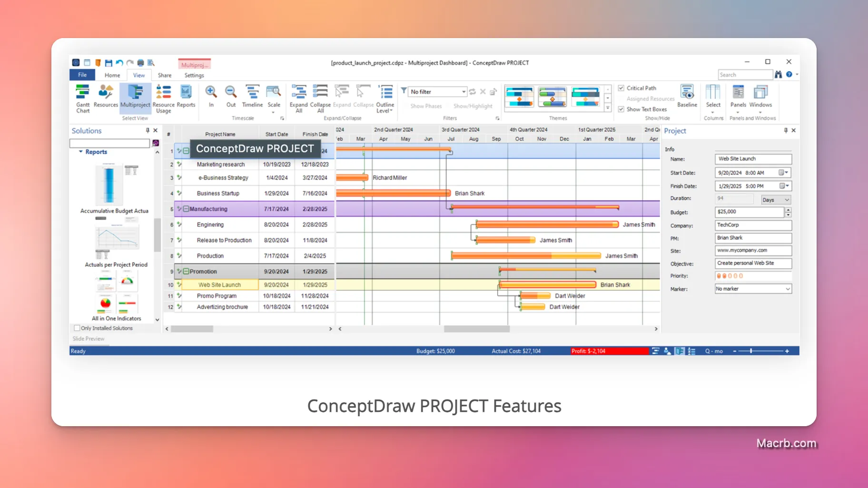Image resolution: width=868 pixels, height=488 pixels.
Task: Zoom Out on the timescale
Action: (231, 97)
